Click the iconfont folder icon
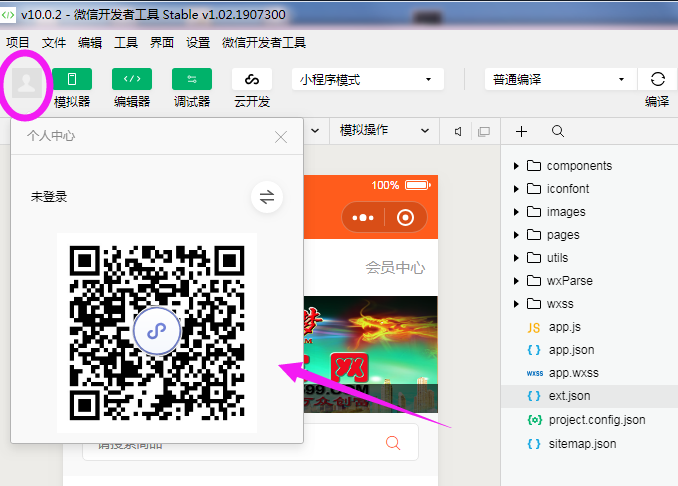 (534, 189)
